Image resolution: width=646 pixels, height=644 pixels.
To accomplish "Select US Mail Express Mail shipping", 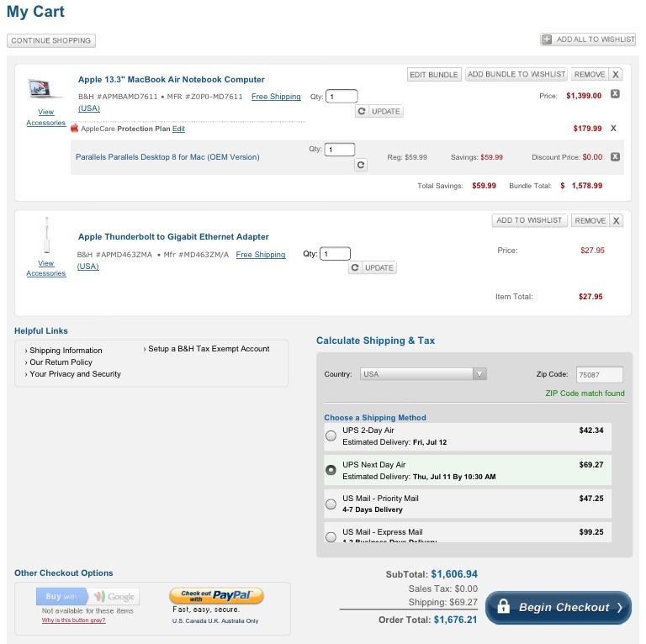I will (331, 536).
